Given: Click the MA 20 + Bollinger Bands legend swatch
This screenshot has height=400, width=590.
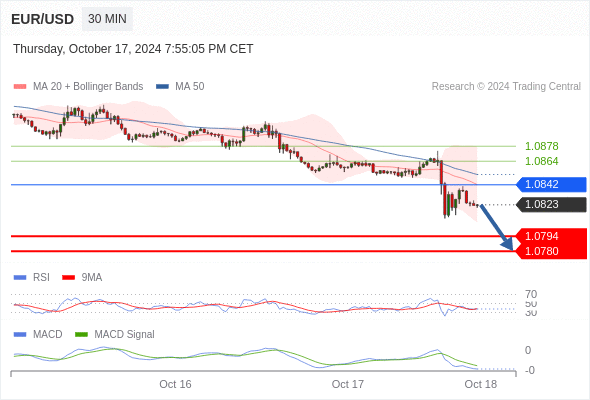Looking at the screenshot, I should coord(20,87).
